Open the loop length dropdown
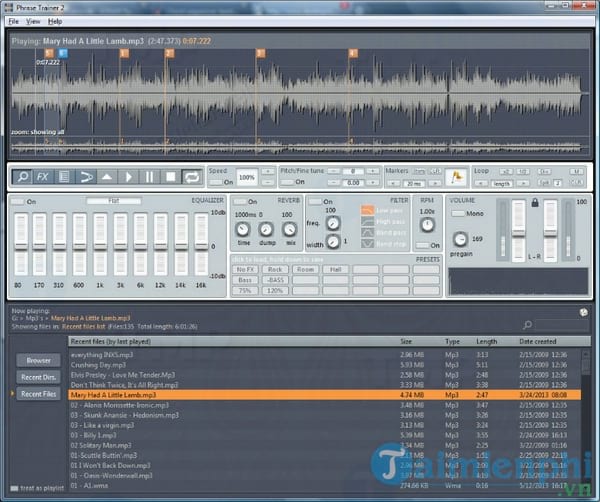The image size is (600, 502). (501, 183)
